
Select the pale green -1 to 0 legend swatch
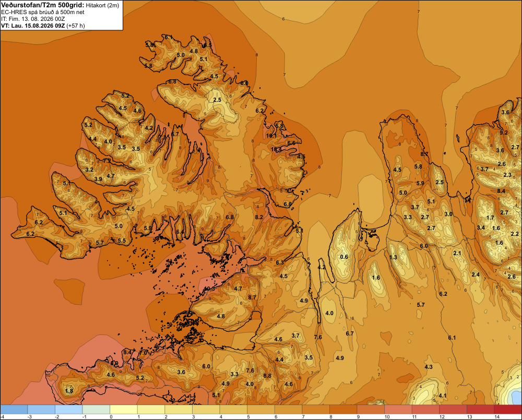pyautogui.click(x=96, y=410)
